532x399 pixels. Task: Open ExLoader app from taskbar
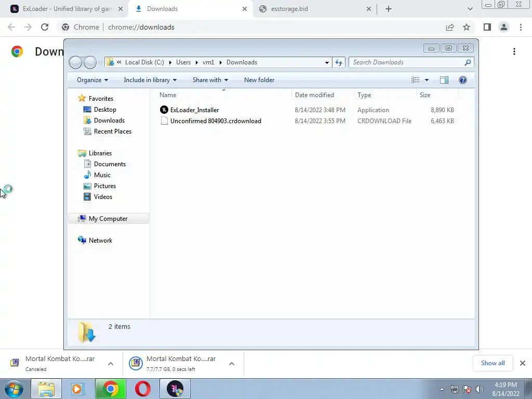click(x=175, y=389)
